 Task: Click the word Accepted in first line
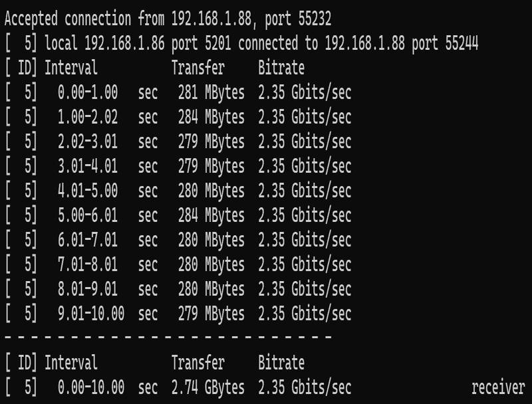31,17
